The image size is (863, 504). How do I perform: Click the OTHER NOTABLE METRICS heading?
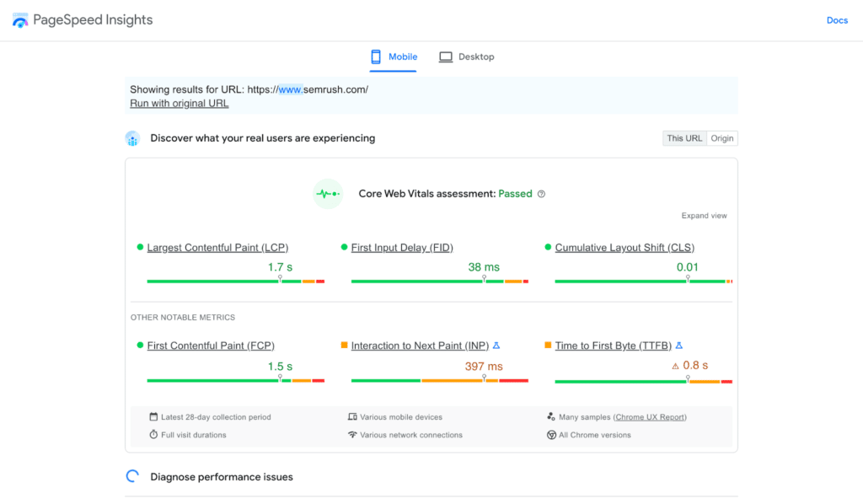pos(183,318)
